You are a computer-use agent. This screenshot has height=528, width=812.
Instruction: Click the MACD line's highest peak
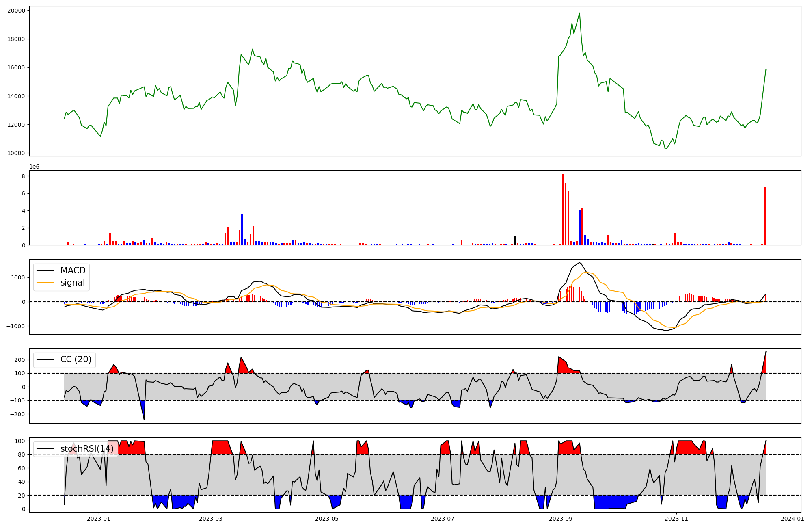coord(579,263)
